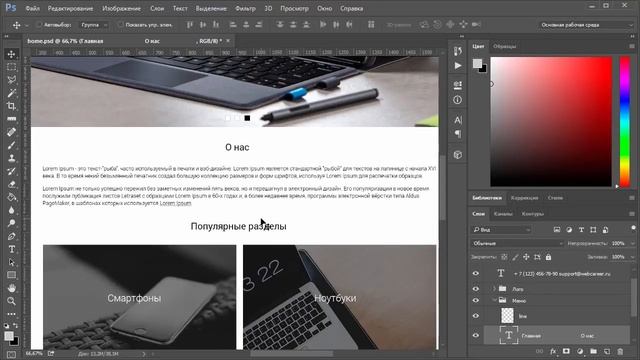Open the opacity 100% dropdown arrow
Viewport: 640px width, 360px height.
coord(633,243)
